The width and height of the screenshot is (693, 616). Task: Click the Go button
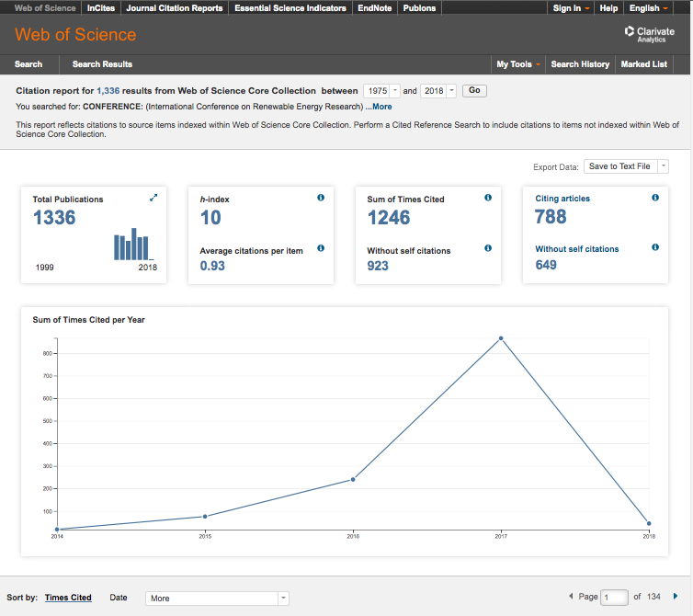point(474,90)
